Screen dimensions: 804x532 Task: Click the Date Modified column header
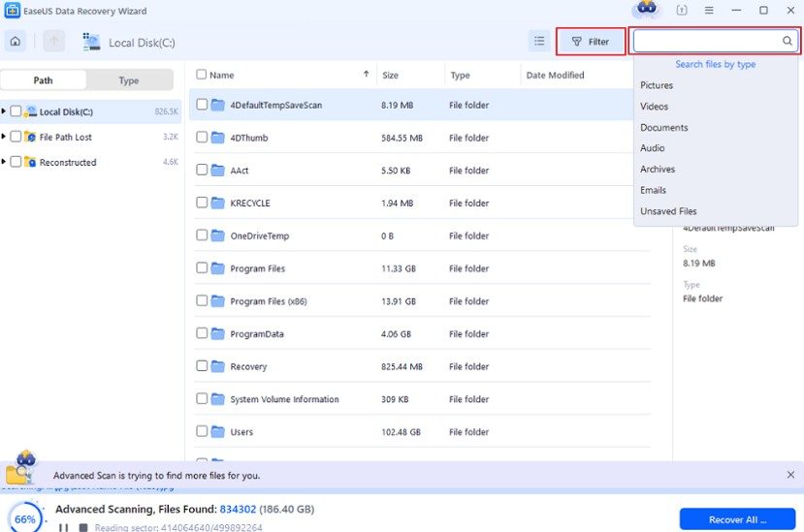[555, 75]
